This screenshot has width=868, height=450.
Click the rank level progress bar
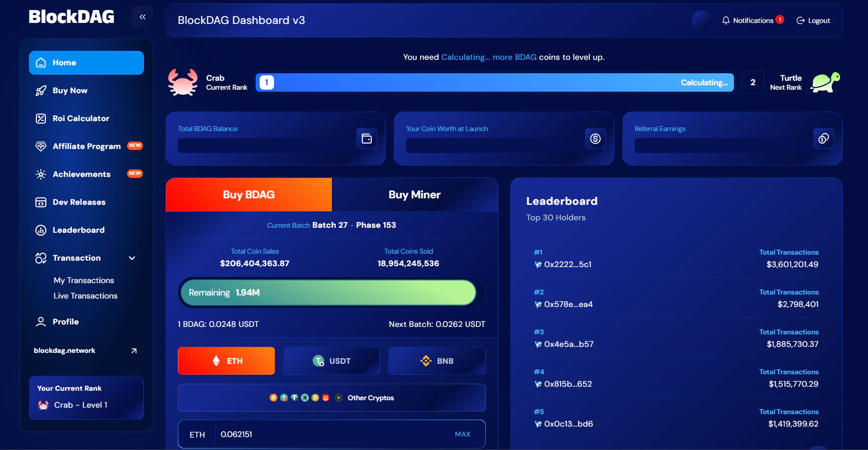494,82
